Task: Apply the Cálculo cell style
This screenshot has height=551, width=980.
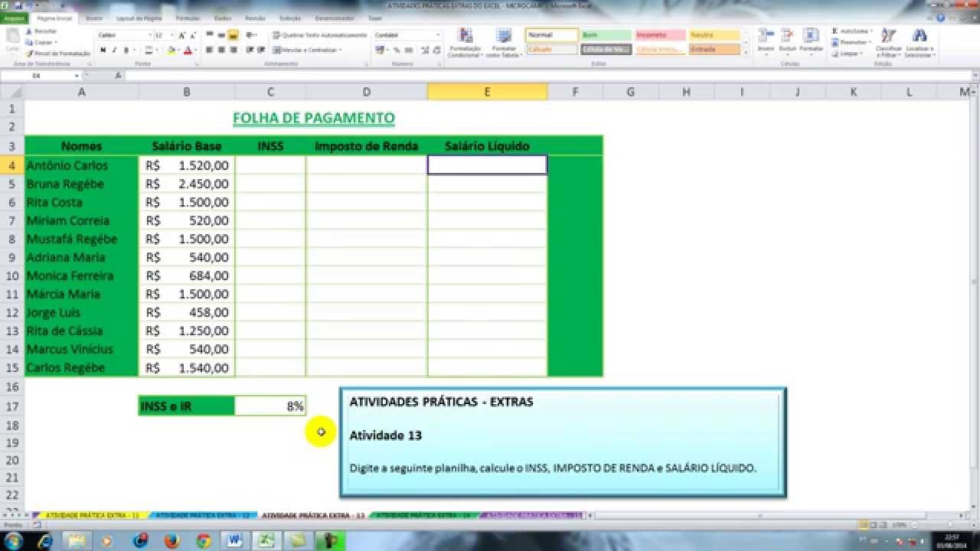Action: pyautogui.click(x=551, y=49)
